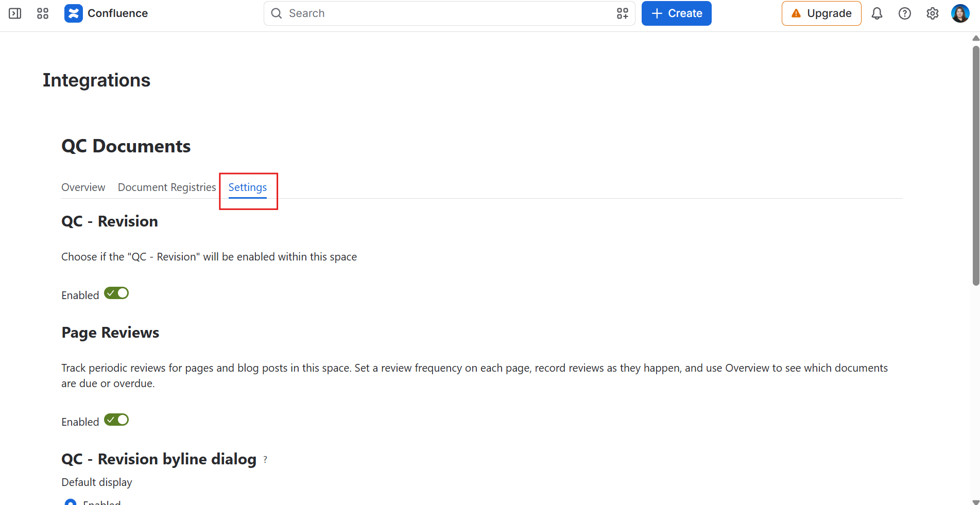Click the scrollbar up arrow
The image size is (980, 505).
(x=976, y=38)
